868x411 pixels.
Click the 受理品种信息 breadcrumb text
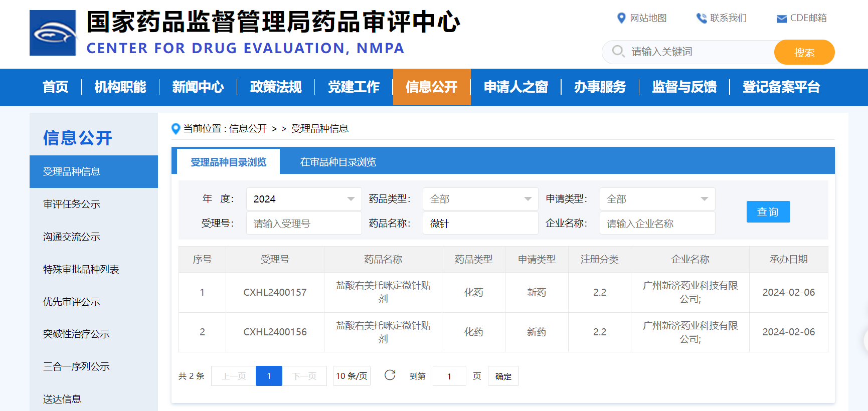pos(320,128)
